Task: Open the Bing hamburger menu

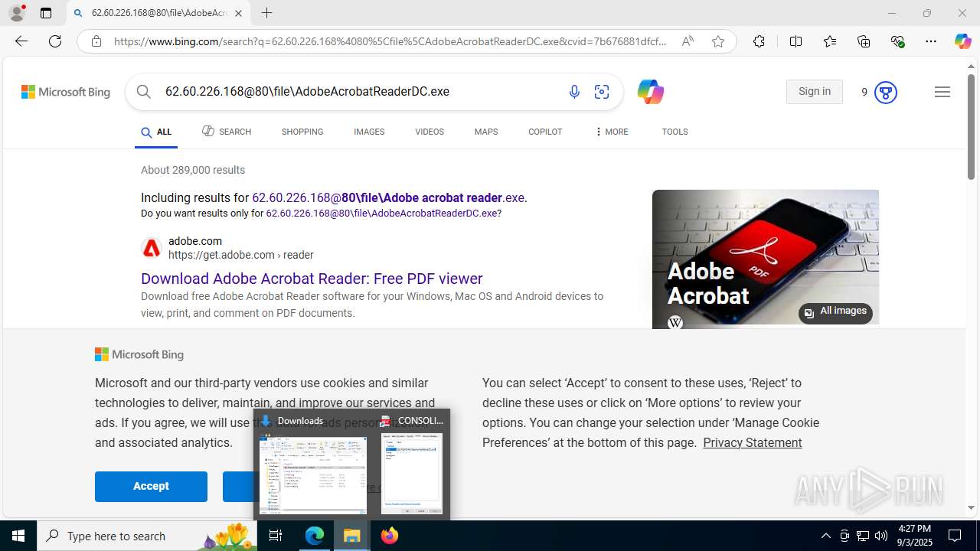Action: point(942,92)
